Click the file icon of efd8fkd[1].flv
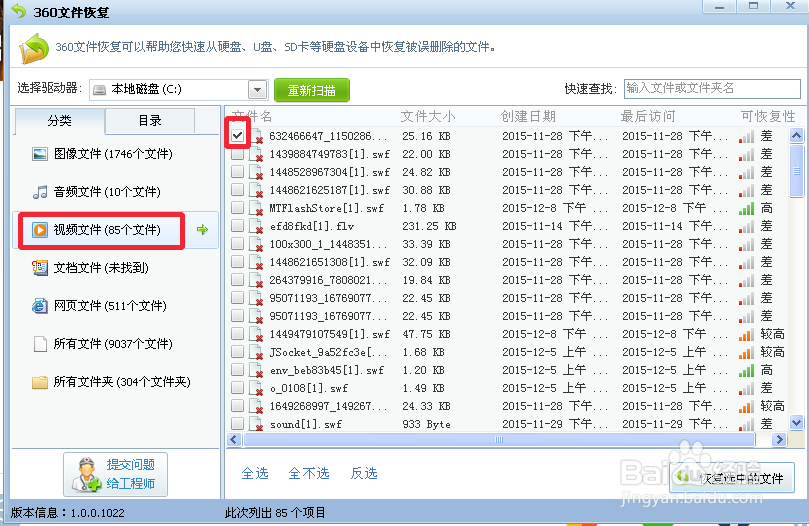This screenshot has height=526, width=809. click(256, 226)
